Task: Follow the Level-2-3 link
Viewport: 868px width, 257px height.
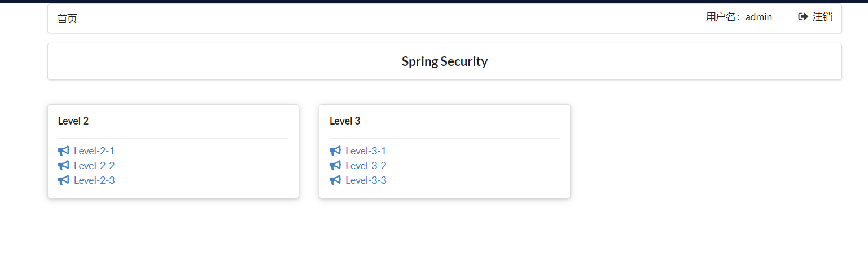Action: (94, 180)
